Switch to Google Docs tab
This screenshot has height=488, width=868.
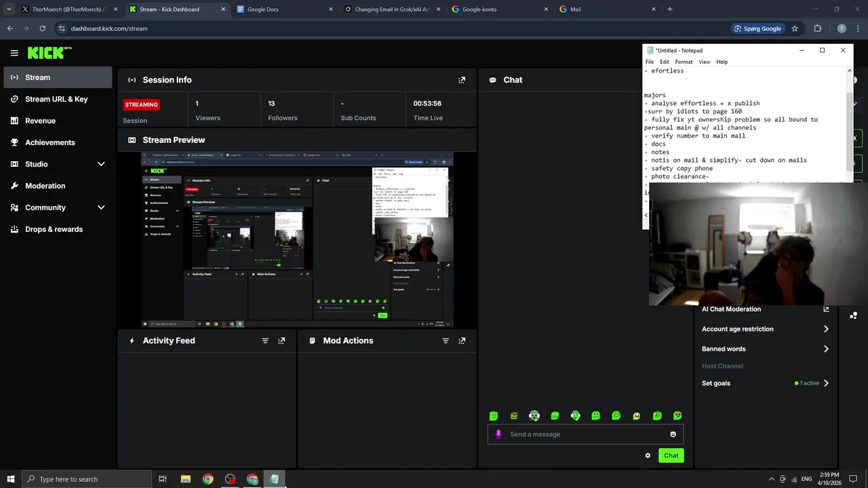click(x=285, y=9)
